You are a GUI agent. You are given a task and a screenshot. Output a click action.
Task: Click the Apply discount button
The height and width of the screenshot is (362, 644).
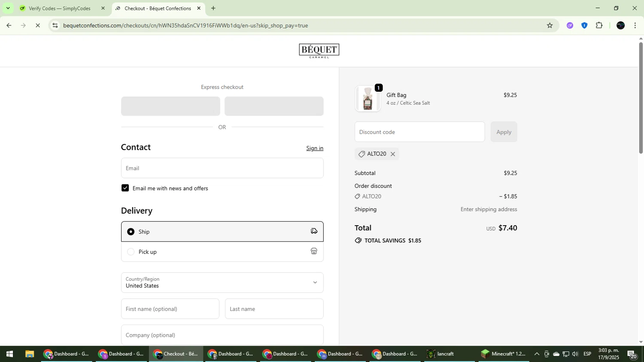pos(504,132)
